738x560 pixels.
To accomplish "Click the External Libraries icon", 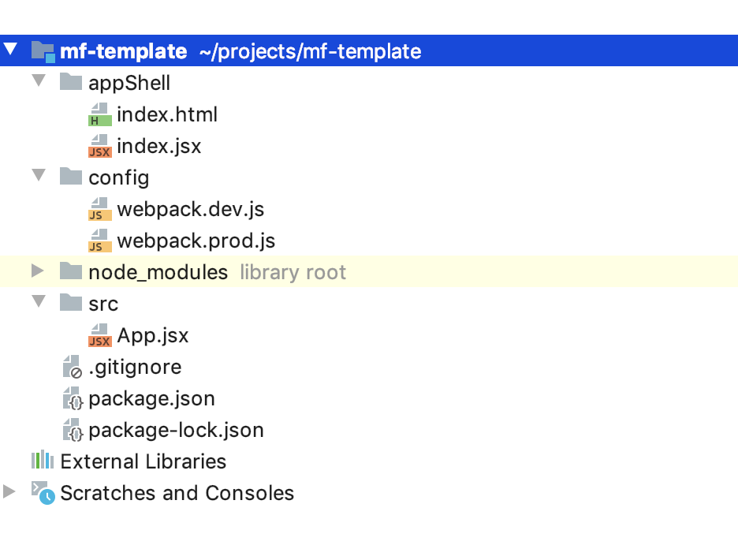I will coord(41,461).
